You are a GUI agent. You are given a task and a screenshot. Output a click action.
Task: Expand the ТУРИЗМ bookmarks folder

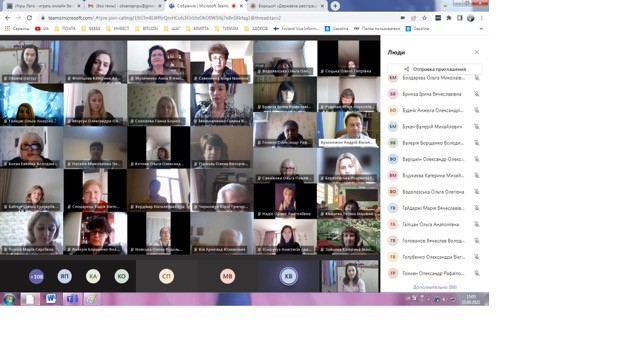pos(227,29)
